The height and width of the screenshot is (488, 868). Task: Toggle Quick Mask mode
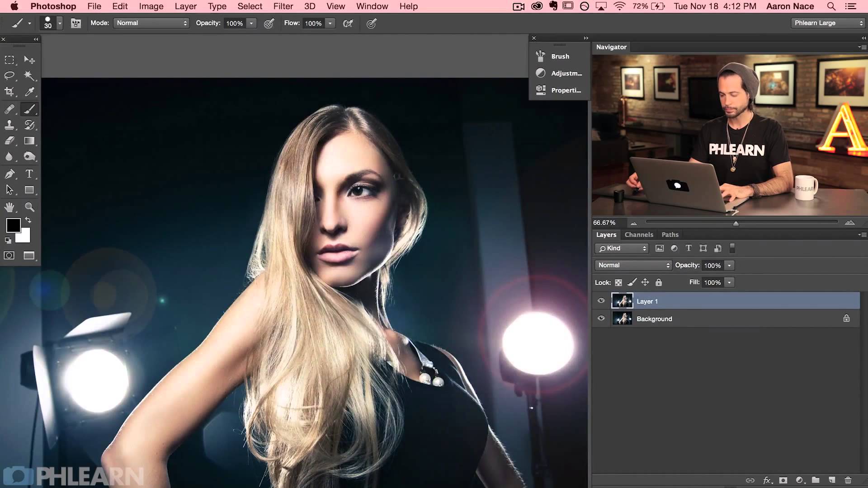pos(9,256)
